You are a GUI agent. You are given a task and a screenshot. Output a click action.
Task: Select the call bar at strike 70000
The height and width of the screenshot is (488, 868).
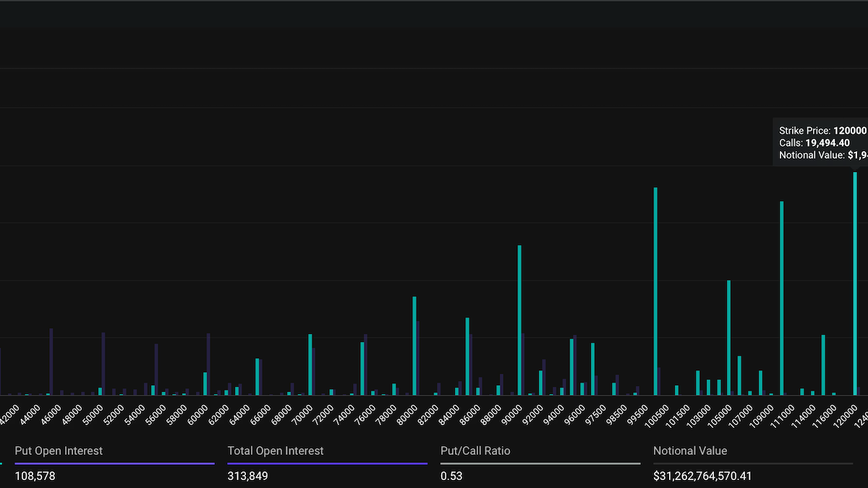pos(310,364)
